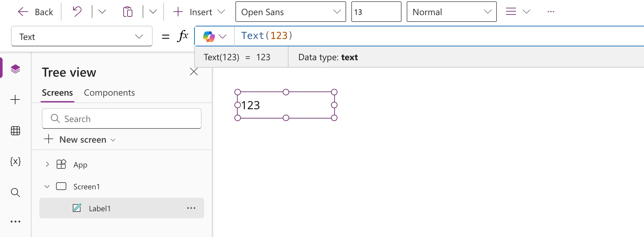Click the formula result Text(123) = 123
This screenshot has width=644, height=237.
(237, 57)
